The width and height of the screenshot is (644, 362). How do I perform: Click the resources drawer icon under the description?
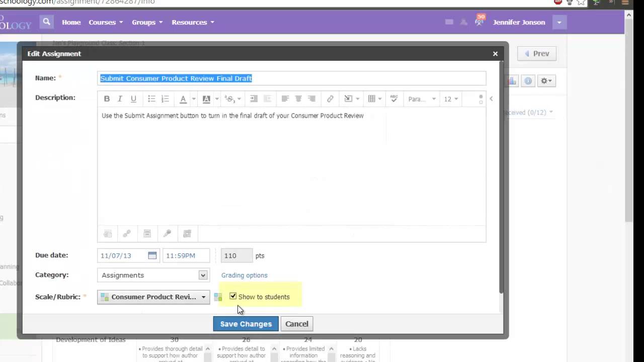click(147, 234)
